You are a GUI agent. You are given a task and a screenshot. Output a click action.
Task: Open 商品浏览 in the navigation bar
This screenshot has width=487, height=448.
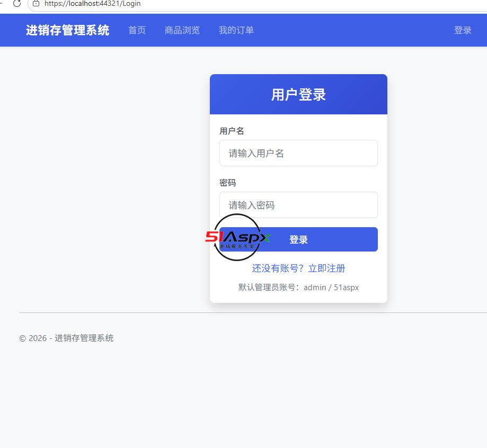(x=182, y=30)
